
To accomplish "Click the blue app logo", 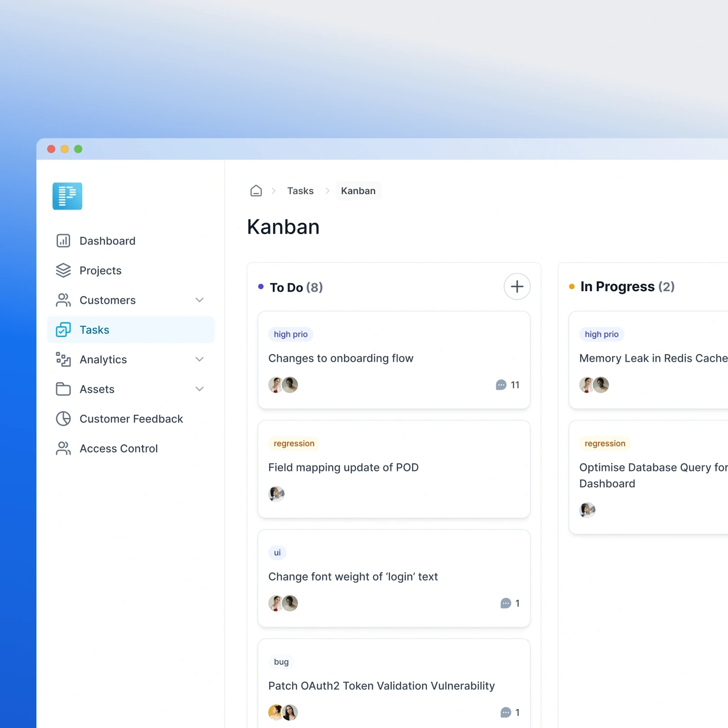I will coord(67,196).
